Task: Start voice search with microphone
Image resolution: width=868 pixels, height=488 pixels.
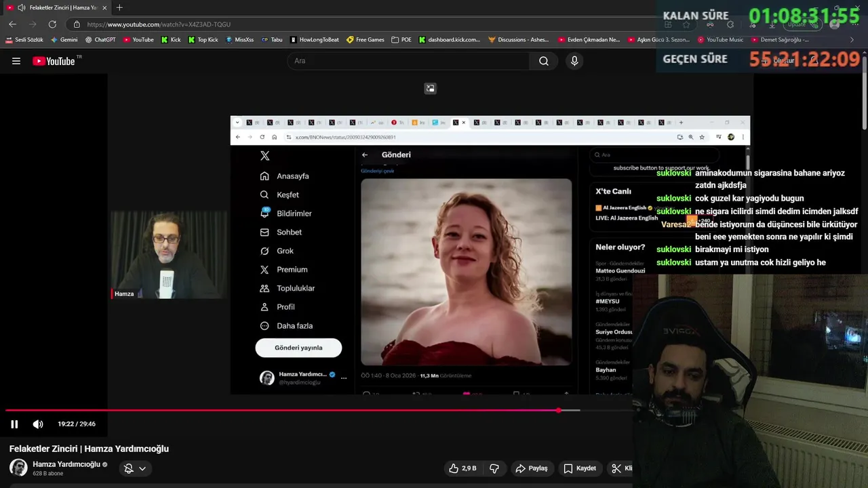Action: click(574, 61)
